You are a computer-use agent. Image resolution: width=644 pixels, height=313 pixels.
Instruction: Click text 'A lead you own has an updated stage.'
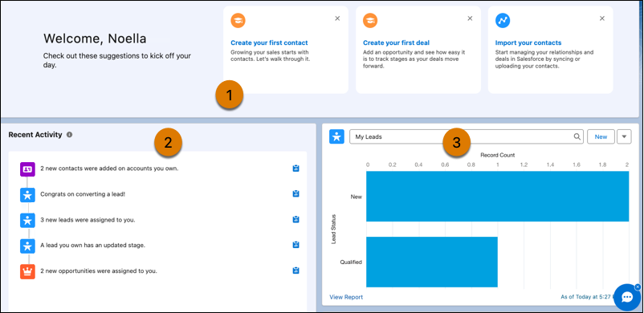click(93, 246)
